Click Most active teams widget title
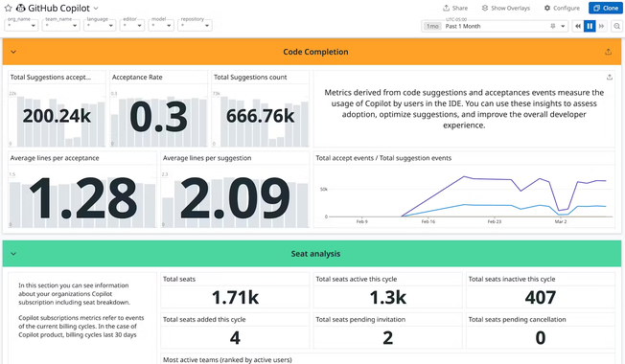The height and width of the screenshot is (364, 625). (x=227, y=359)
